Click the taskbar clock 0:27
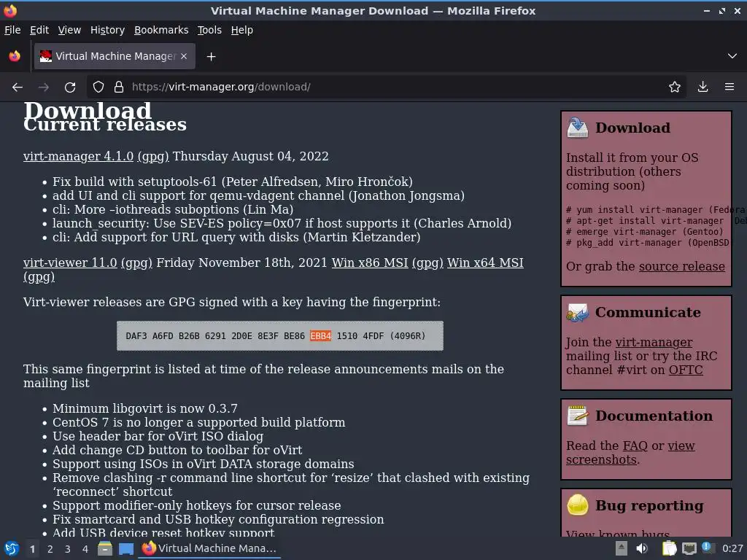 pyautogui.click(x=732, y=548)
